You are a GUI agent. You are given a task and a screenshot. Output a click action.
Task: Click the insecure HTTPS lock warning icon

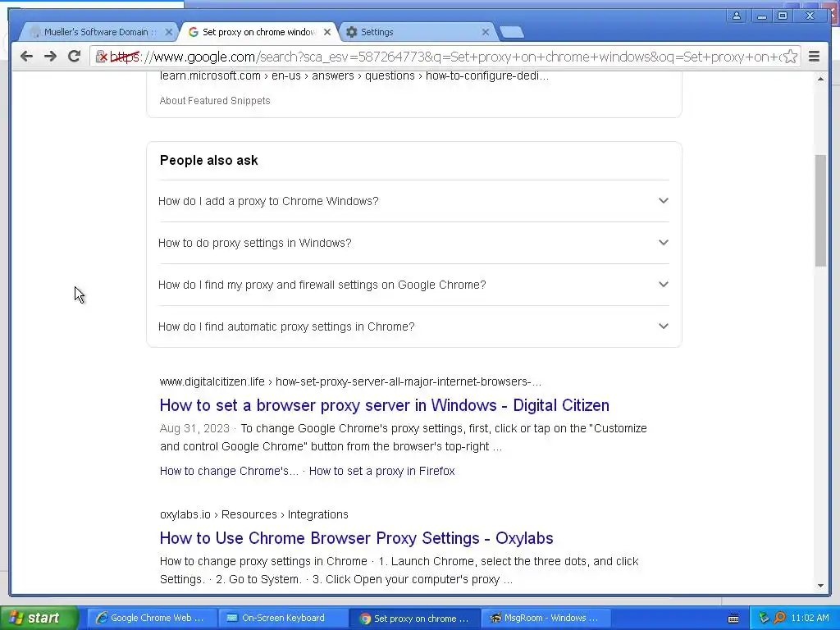101,57
